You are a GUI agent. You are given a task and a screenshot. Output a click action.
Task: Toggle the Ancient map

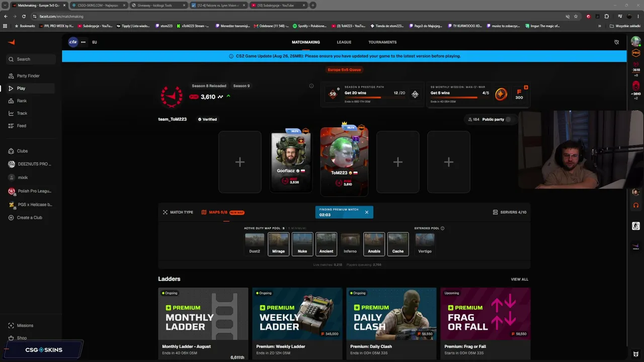[x=326, y=244]
